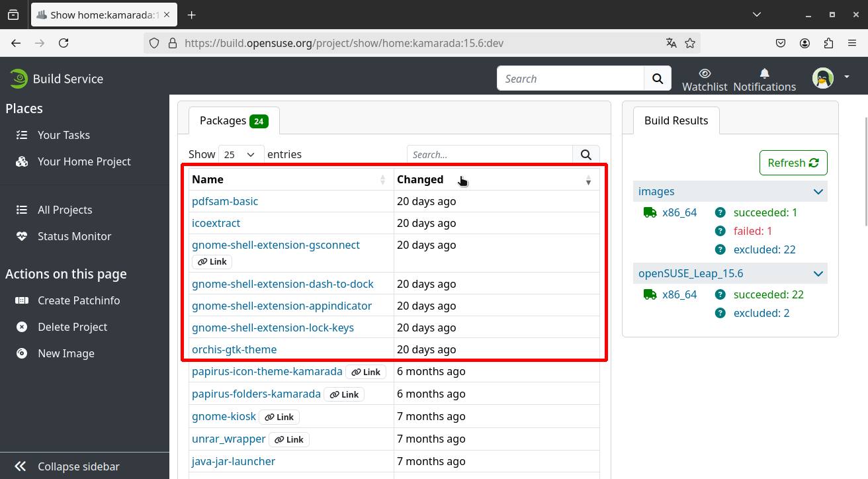Click Link badge beside papirus-icon-theme-kamarada
868x479 pixels.
pos(366,372)
